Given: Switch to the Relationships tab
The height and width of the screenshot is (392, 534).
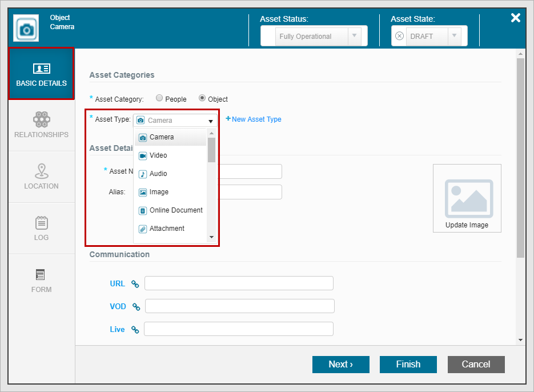Looking at the screenshot, I should pos(41,125).
